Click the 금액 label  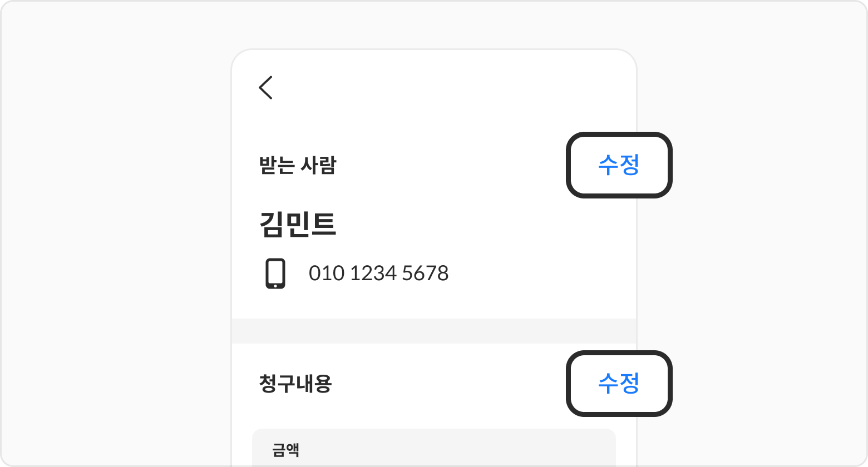coord(286,449)
